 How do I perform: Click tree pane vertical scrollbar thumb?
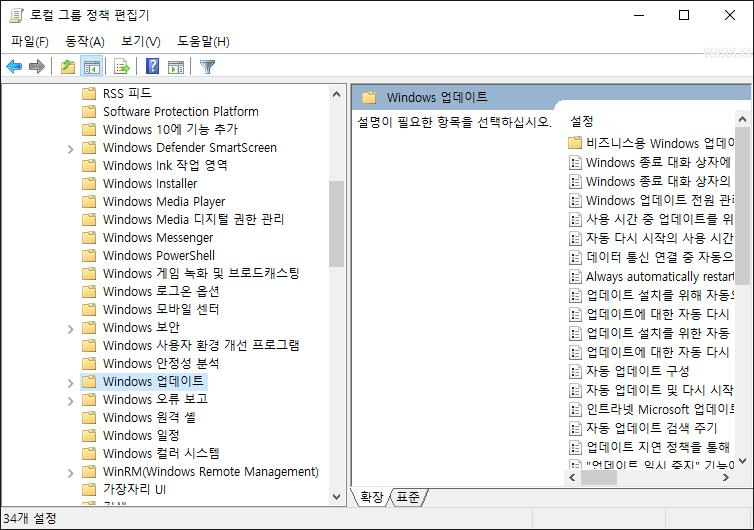(337, 224)
